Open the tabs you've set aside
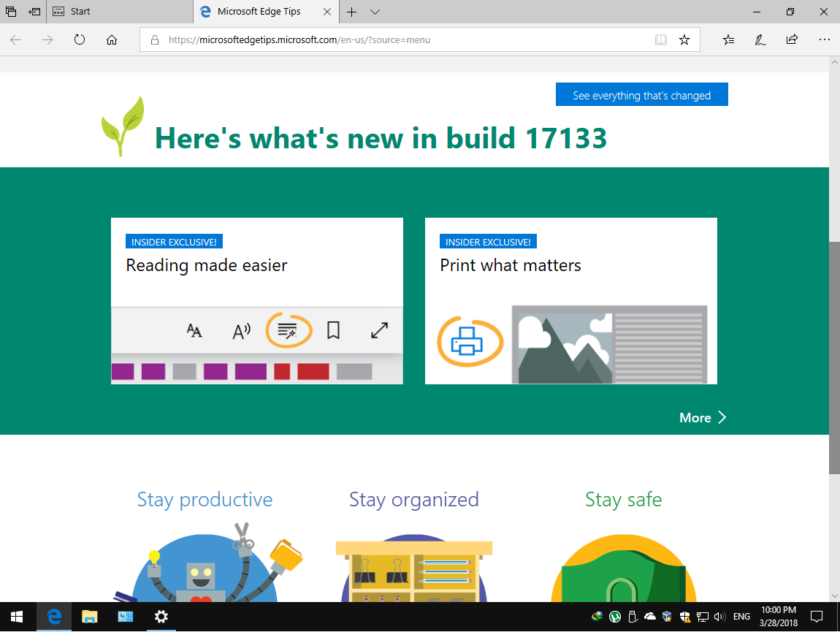This screenshot has height=632, width=840. [x=11, y=11]
